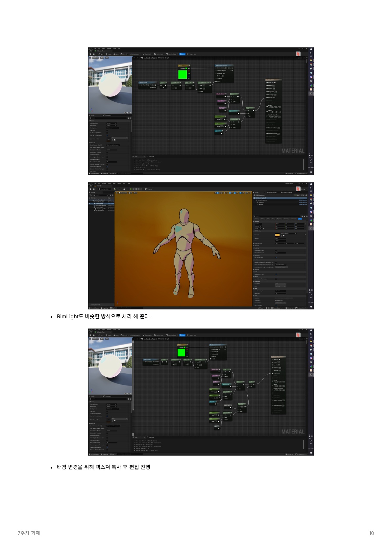Click the lock scale ratio icon in Transform
Viewport: 392px width, 555px height.
tap(263, 229)
